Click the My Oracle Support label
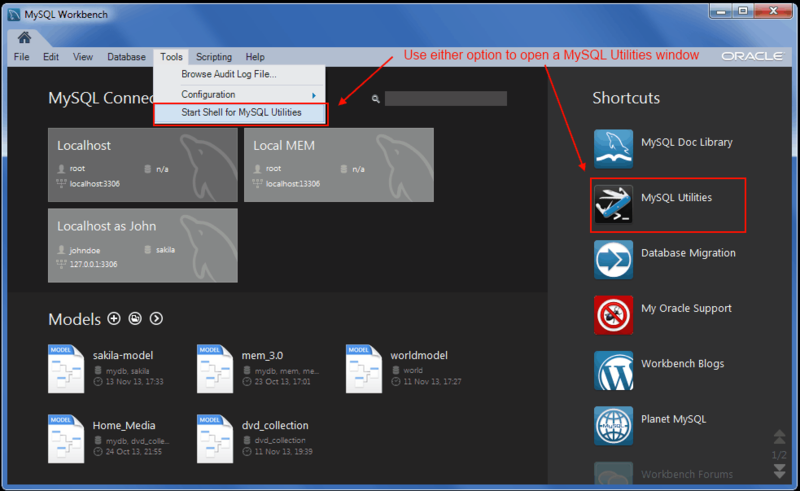Image resolution: width=800 pixels, height=491 pixels. 686,308
